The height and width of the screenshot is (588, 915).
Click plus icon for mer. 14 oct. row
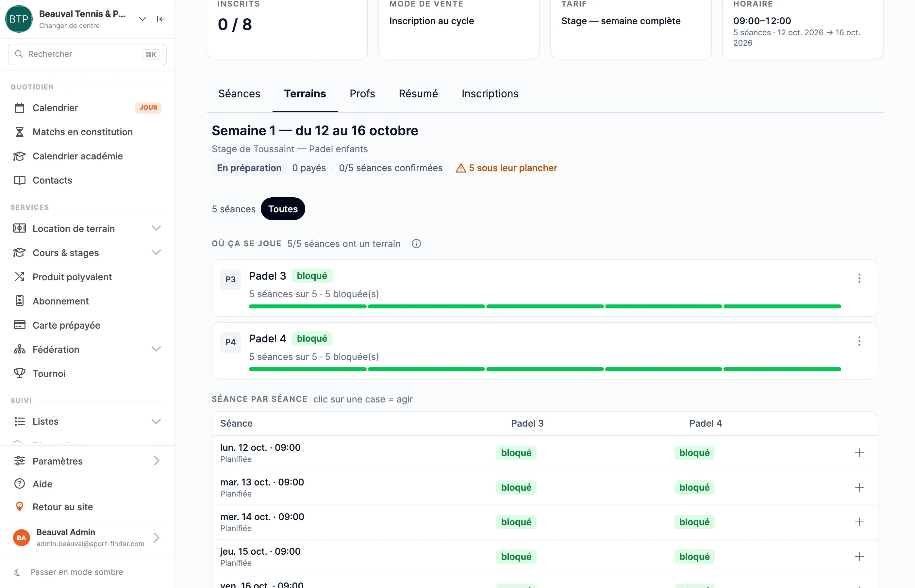click(x=859, y=522)
